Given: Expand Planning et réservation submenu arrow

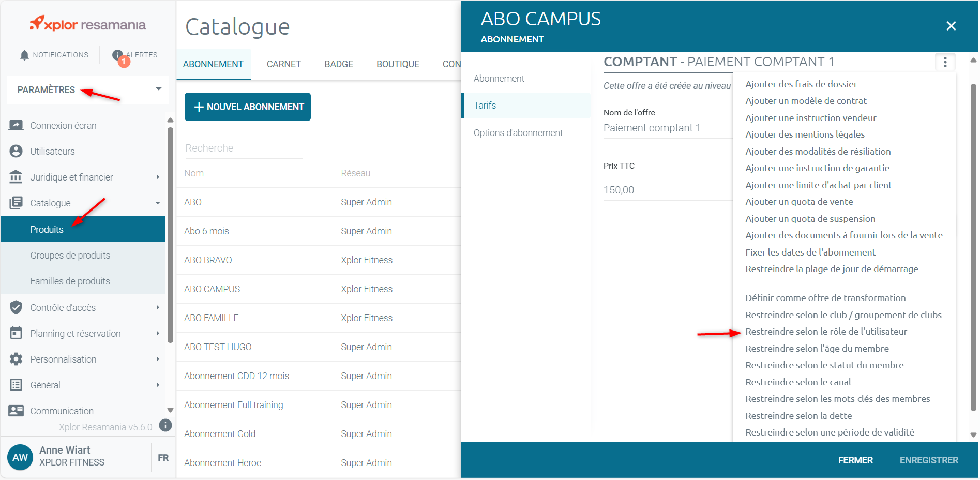Looking at the screenshot, I should pos(158,333).
